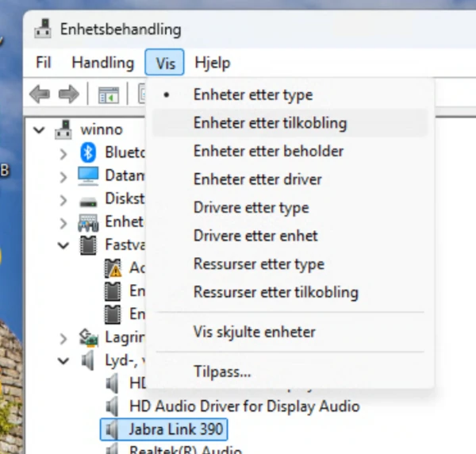Viewport: 476px width, 454px height.
Task: Click the speaker icon beside Lyd-
Action: point(88,360)
